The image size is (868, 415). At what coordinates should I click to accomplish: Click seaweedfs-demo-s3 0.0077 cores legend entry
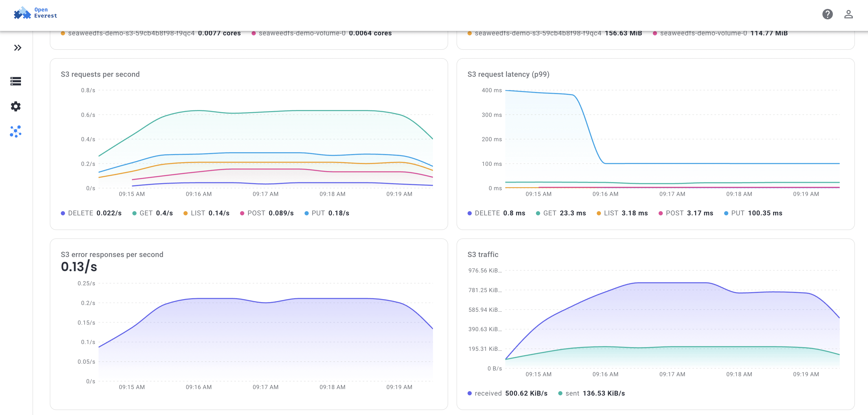click(151, 33)
